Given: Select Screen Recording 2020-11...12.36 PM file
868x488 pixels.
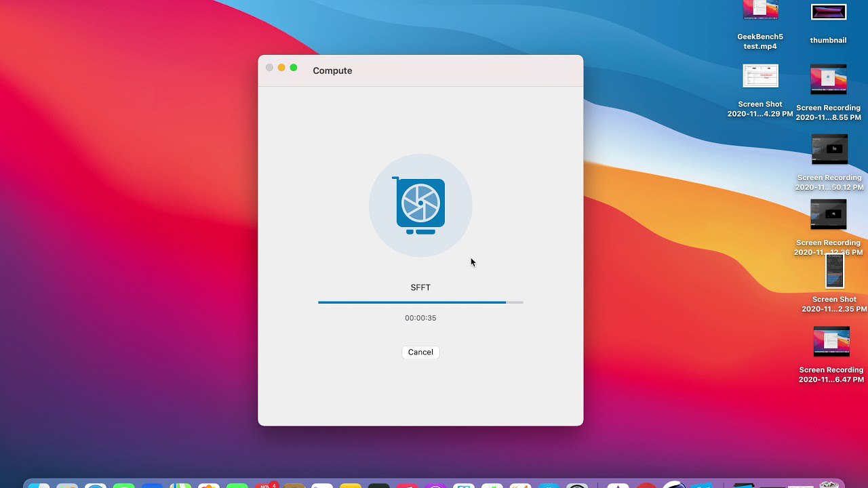Looking at the screenshot, I should pos(829,228).
